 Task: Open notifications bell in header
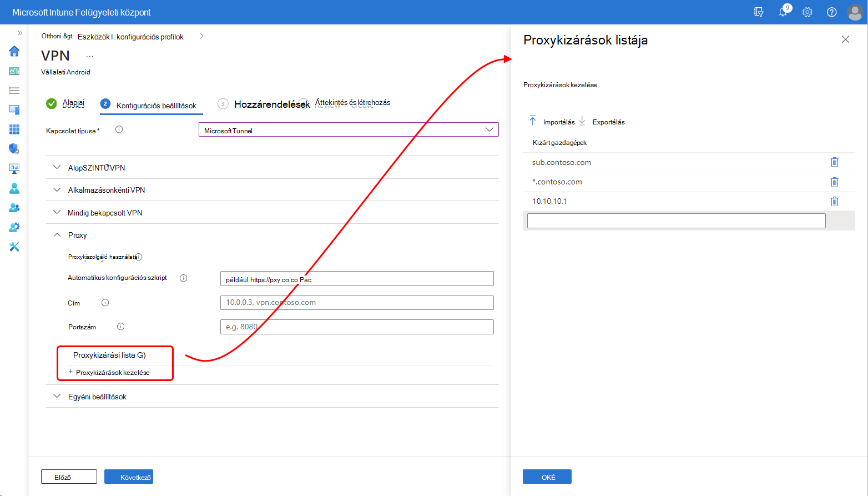(783, 12)
